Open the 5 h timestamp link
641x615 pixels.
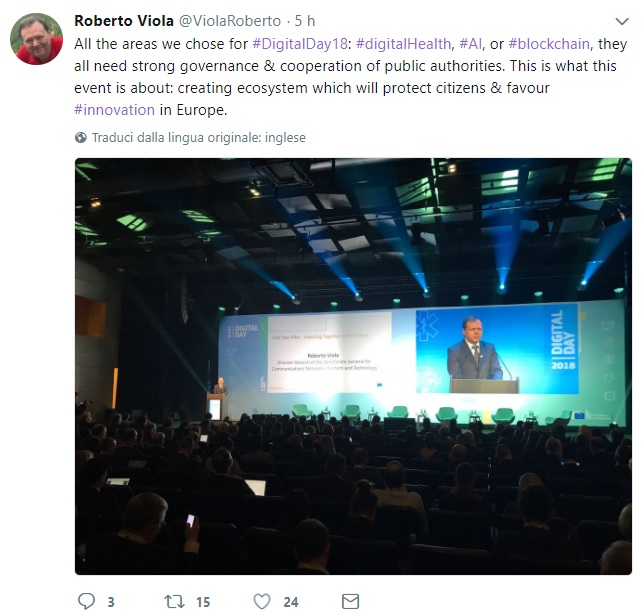coord(305,21)
